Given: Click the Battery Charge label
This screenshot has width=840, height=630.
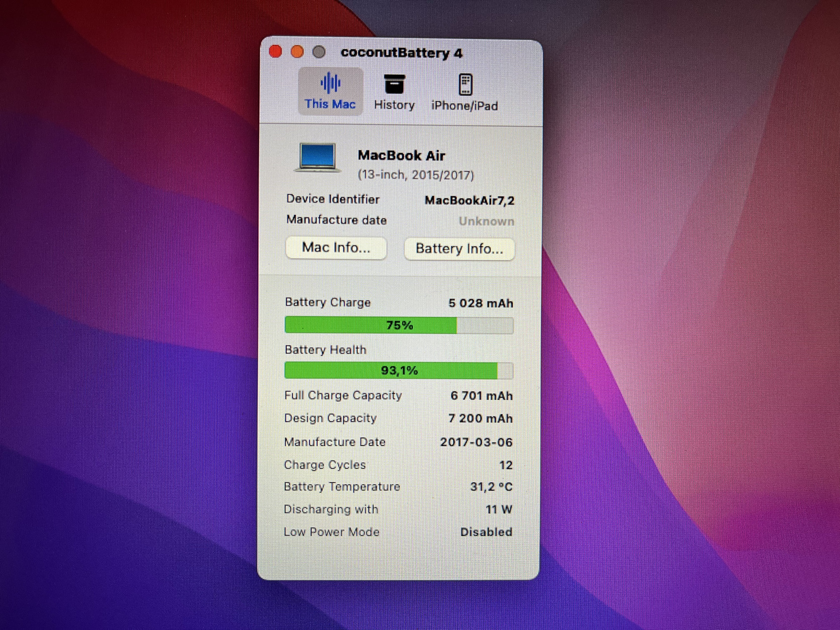Looking at the screenshot, I should pyautogui.click(x=328, y=302).
